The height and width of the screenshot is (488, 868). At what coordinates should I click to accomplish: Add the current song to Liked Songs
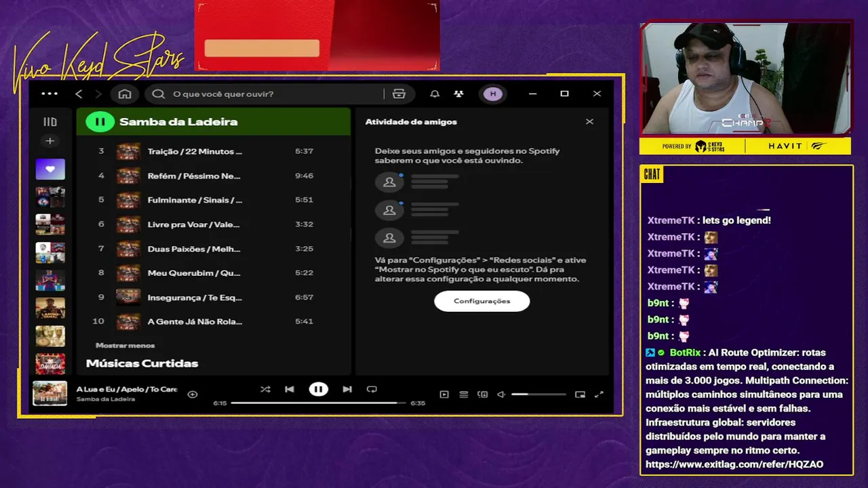click(x=193, y=394)
